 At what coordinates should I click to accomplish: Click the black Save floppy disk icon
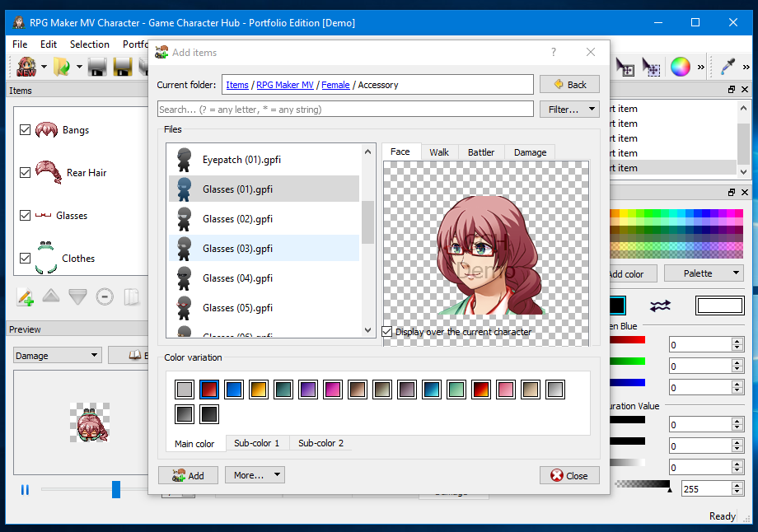(97, 67)
